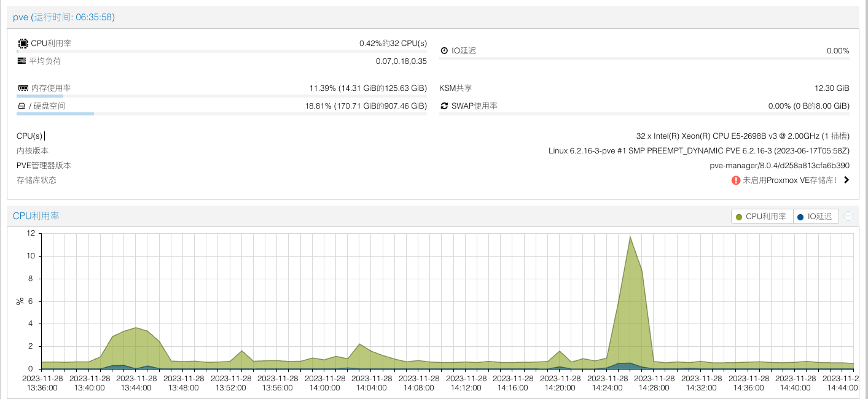Click the 18.81% disk usage value

tap(366, 106)
